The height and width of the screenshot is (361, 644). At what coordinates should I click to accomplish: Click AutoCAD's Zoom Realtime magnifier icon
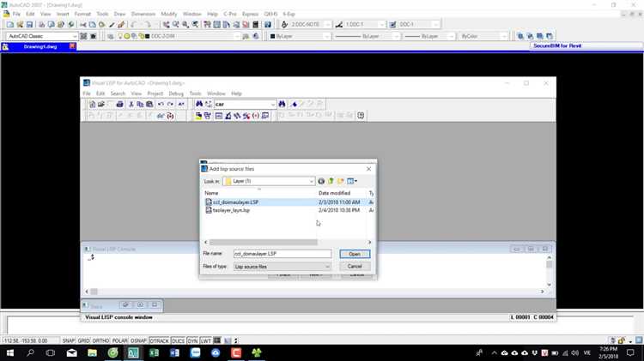coord(176,25)
